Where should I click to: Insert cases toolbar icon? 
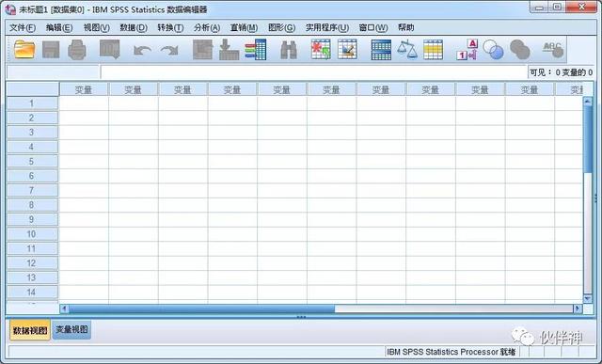321,49
